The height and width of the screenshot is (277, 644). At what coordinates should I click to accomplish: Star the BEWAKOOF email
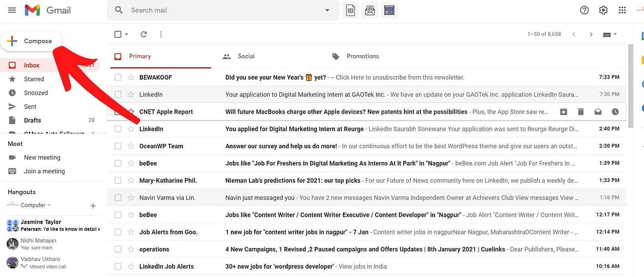(x=131, y=77)
